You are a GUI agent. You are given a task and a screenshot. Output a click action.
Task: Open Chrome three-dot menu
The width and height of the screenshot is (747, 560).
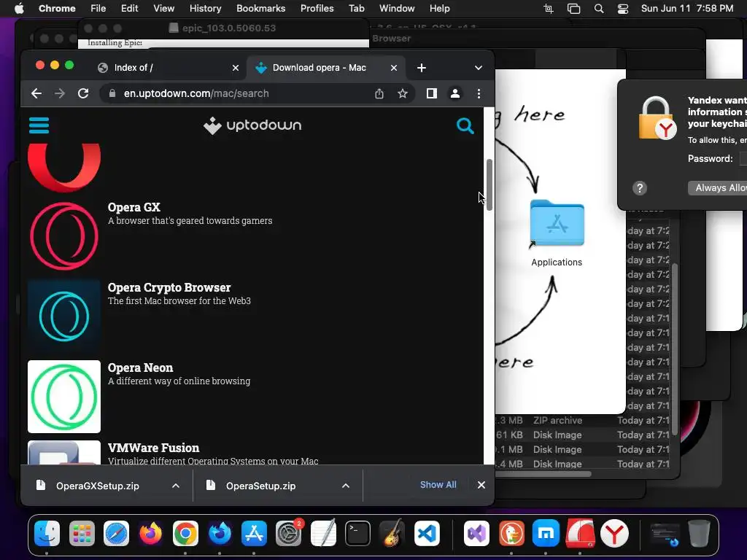point(479,93)
